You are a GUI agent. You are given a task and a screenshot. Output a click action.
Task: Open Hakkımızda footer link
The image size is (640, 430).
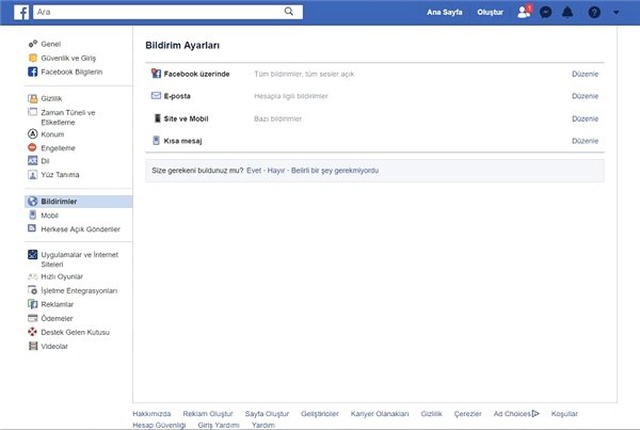(x=151, y=414)
